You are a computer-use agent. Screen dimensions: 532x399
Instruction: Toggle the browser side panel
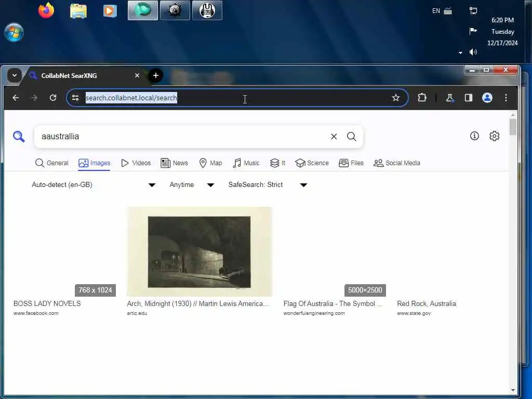click(469, 98)
